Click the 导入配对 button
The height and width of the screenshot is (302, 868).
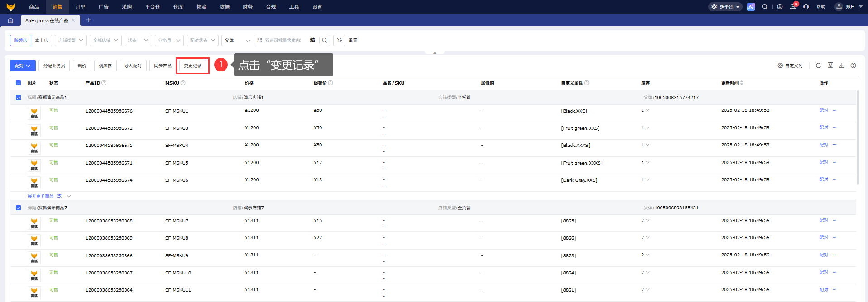click(x=133, y=66)
